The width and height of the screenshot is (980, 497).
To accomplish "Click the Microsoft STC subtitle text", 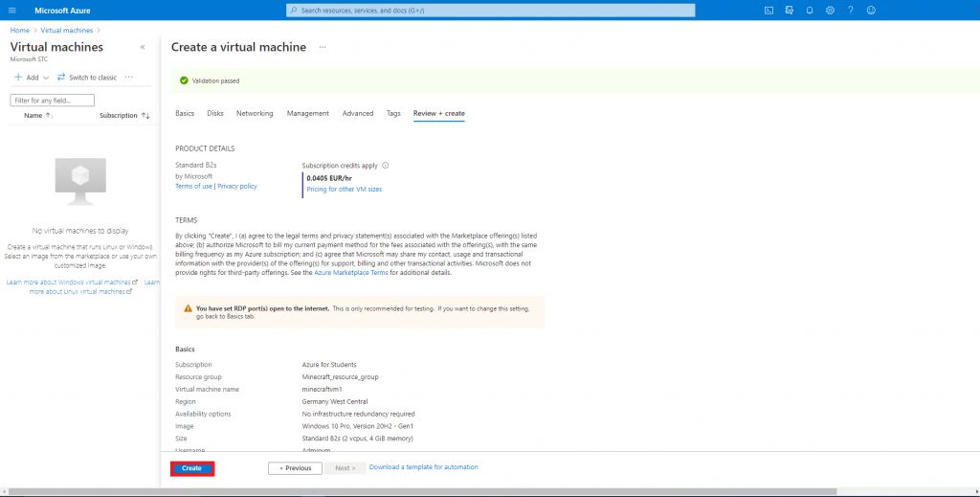I will (29, 59).
